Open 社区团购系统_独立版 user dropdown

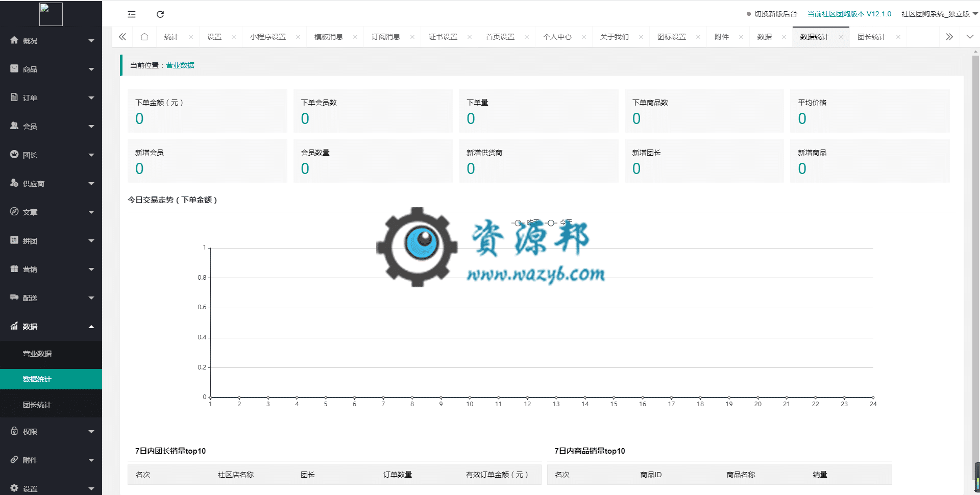pos(939,14)
